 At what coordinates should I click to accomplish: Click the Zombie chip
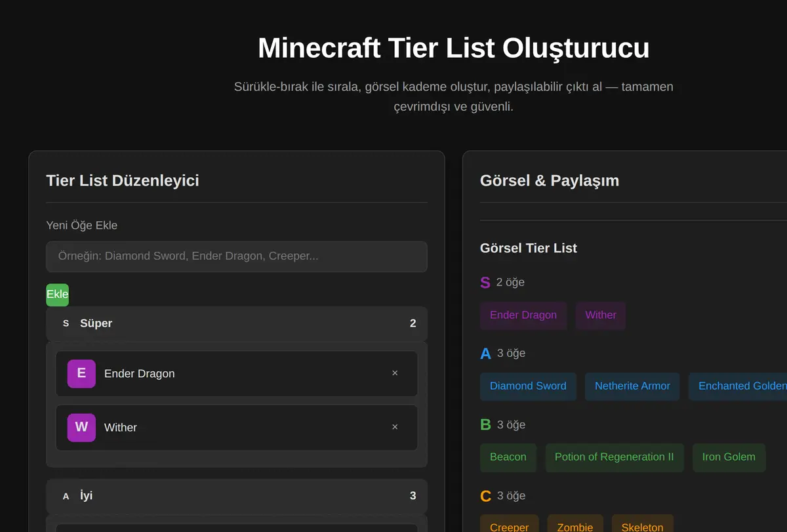click(x=575, y=523)
